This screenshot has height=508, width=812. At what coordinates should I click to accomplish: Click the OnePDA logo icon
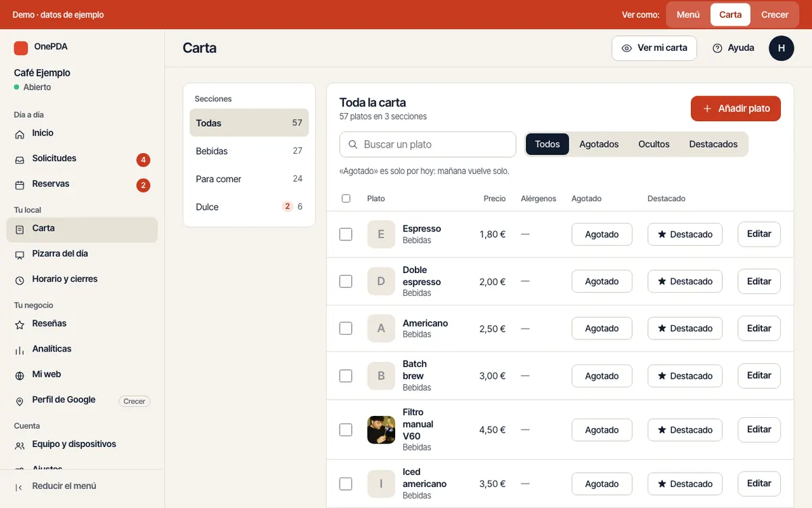pos(21,47)
